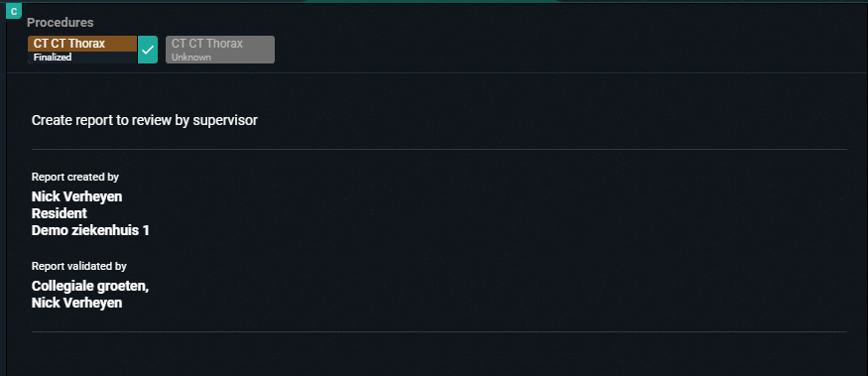Click the 'Report created by' label
This screenshot has height=376, width=868.
click(x=75, y=178)
